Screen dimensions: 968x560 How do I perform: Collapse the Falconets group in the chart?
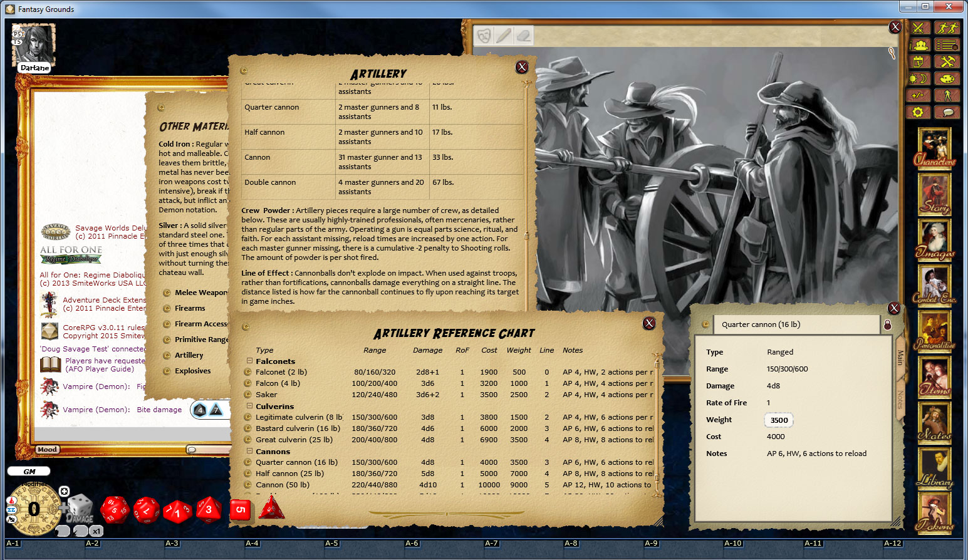pyautogui.click(x=248, y=360)
